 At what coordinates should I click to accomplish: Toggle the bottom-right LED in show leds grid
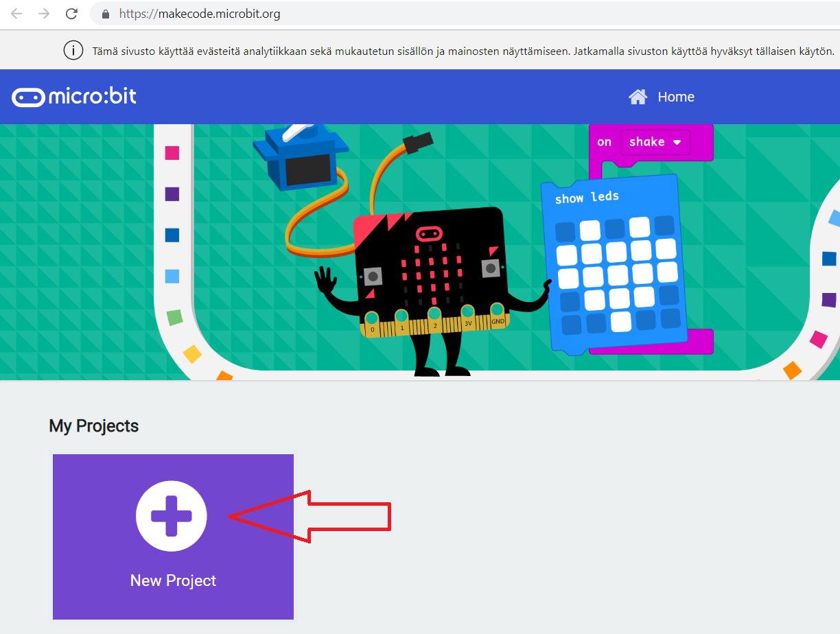(x=670, y=318)
